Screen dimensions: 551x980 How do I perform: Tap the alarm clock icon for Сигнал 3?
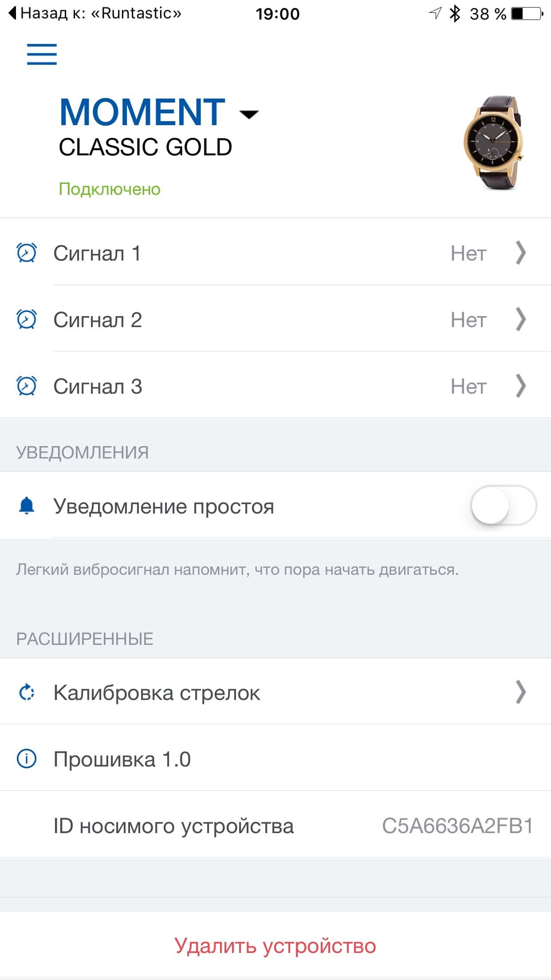click(27, 386)
